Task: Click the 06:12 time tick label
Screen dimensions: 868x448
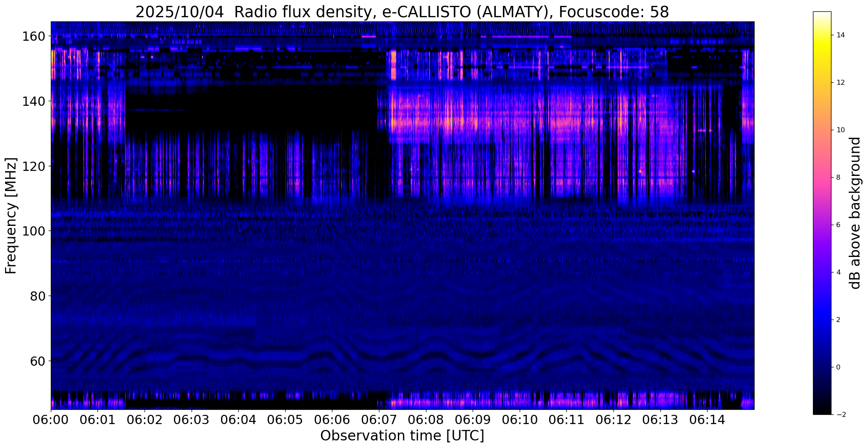Action: point(613,419)
